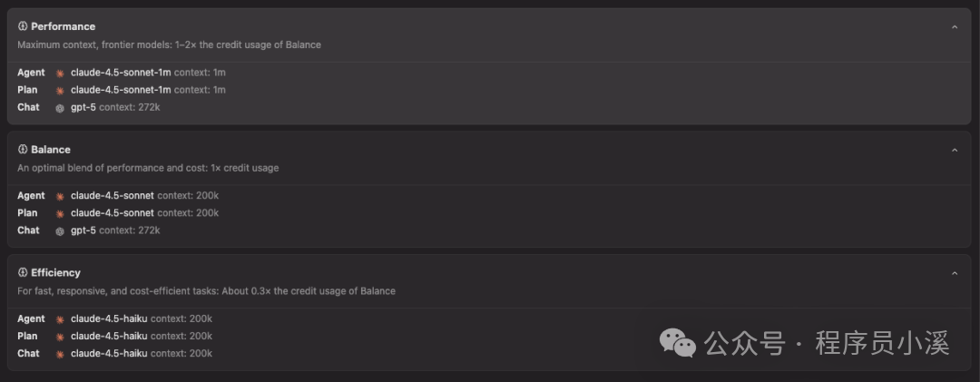Select the Balance Agent claude-4.5-sonnet model
Screen dimensions: 980x382
pyautogui.click(x=113, y=196)
